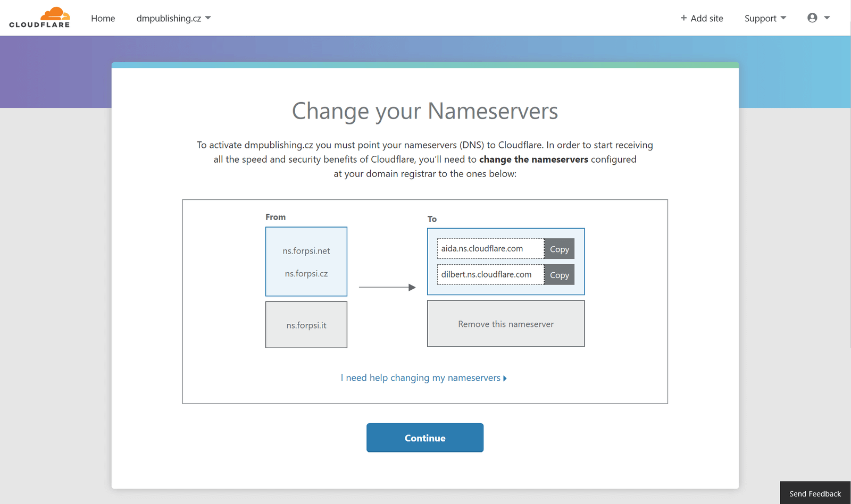The width and height of the screenshot is (851, 504).
Task: Click the bold 'change the nameservers' text
Action: (x=533, y=159)
